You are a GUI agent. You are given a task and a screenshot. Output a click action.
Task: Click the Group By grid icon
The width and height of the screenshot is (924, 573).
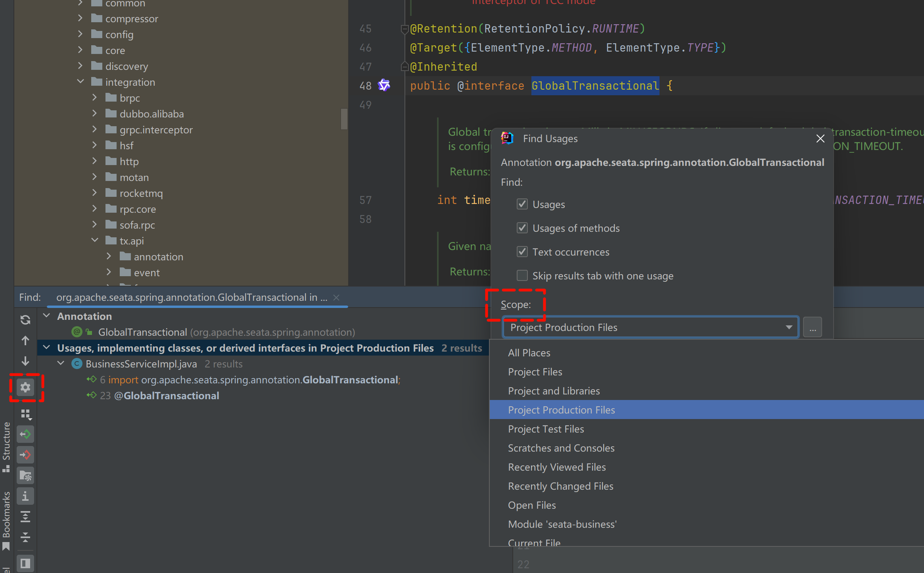pos(25,413)
